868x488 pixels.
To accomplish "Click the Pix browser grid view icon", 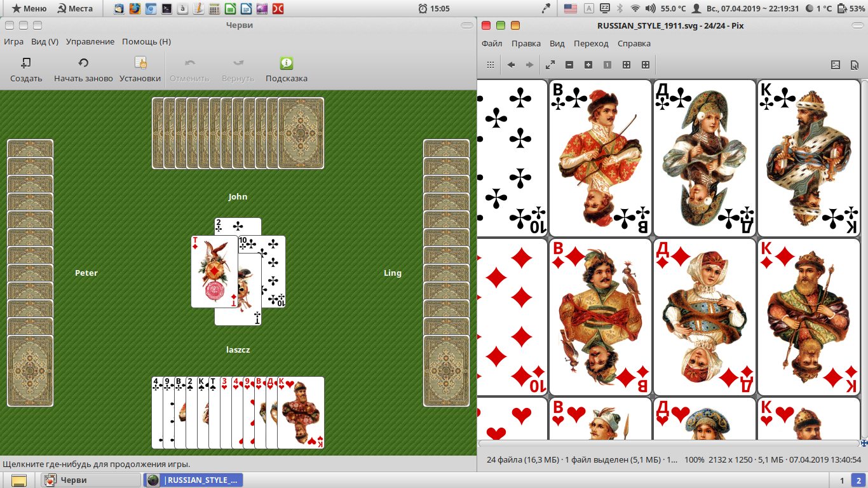I will click(x=491, y=65).
